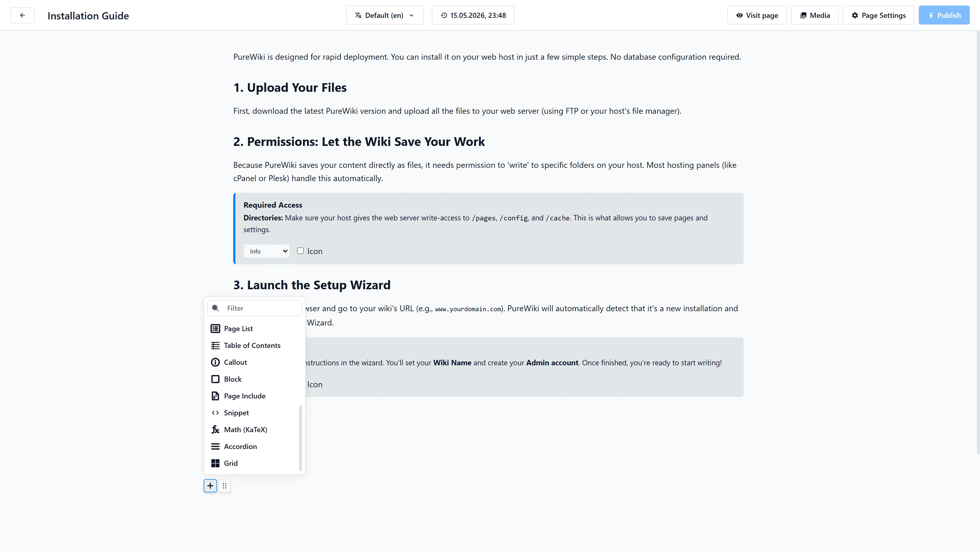
Task: Click the Table of Contents icon
Action: (x=215, y=345)
